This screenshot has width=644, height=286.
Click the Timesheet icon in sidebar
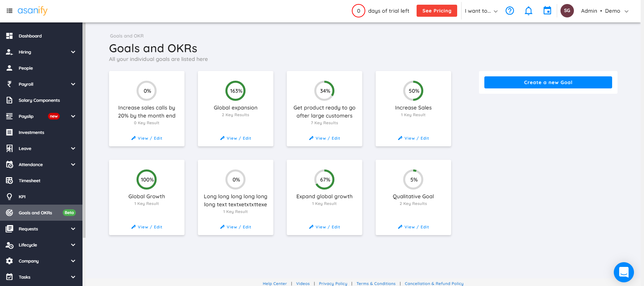(9, 181)
